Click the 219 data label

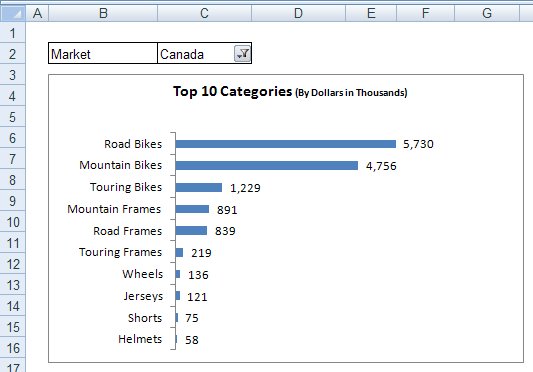[x=201, y=253]
